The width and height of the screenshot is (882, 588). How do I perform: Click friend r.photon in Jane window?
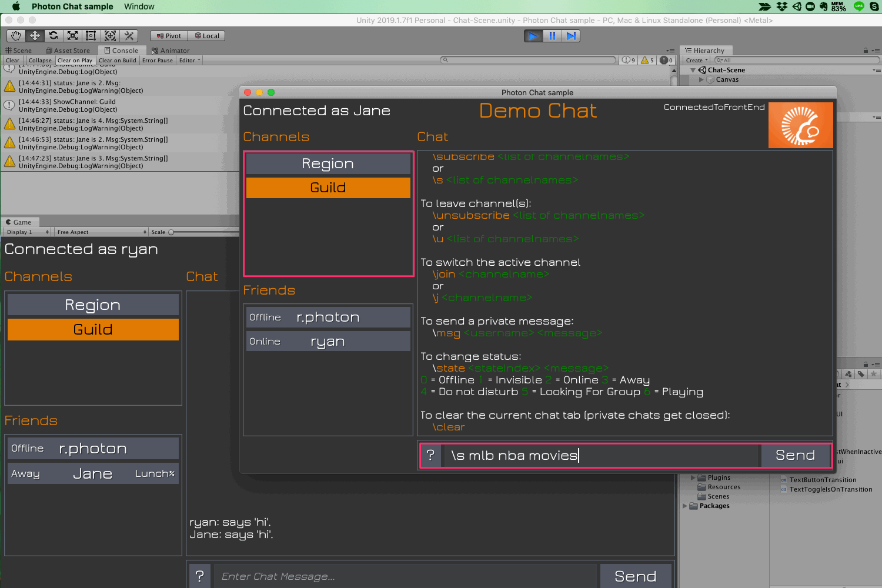[328, 317]
